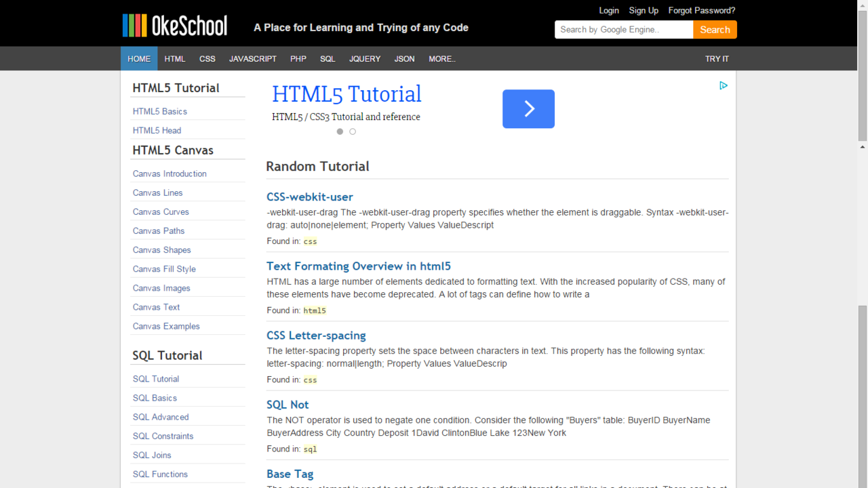Image resolution: width=868 pixels, height=488 pixels.
Task: Click the Sign Up link
Action: click(x=644, y=10)
